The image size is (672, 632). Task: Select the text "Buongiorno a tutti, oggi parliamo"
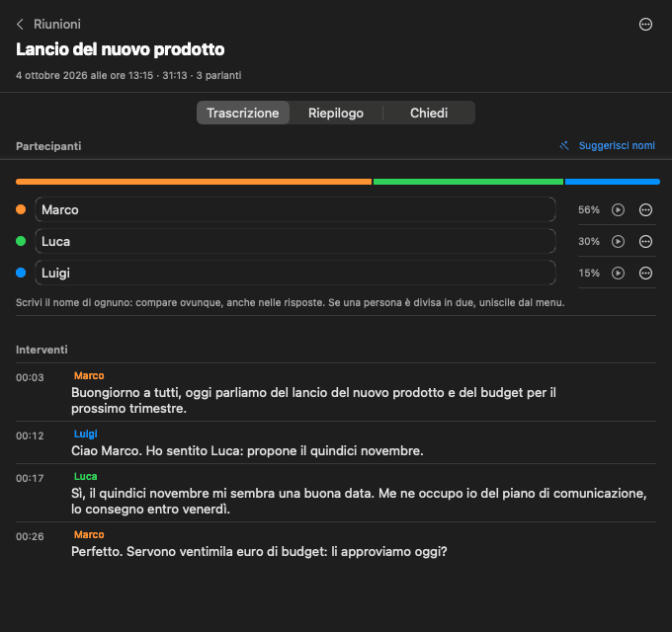pos(169,393)
